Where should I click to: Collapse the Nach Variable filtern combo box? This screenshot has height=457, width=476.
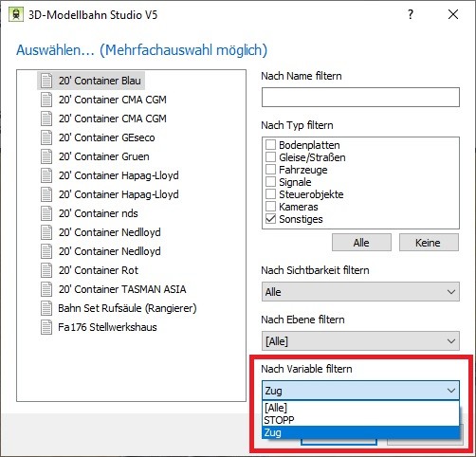pos(360,391)
